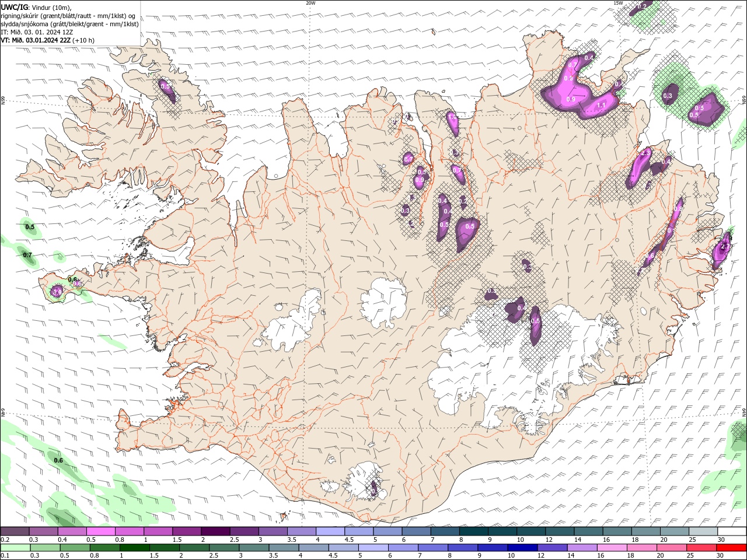This screenshot has width=747, height=560.
Task: Click the darkest purple 2 swatch in upper legend row
Action: click(x=215, y=531)
